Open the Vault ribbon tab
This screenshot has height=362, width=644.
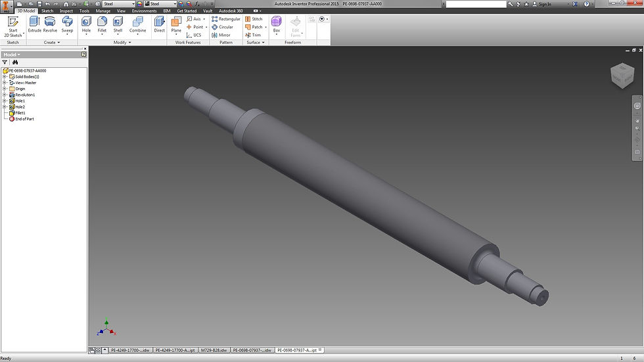click(x=208, y=11)
